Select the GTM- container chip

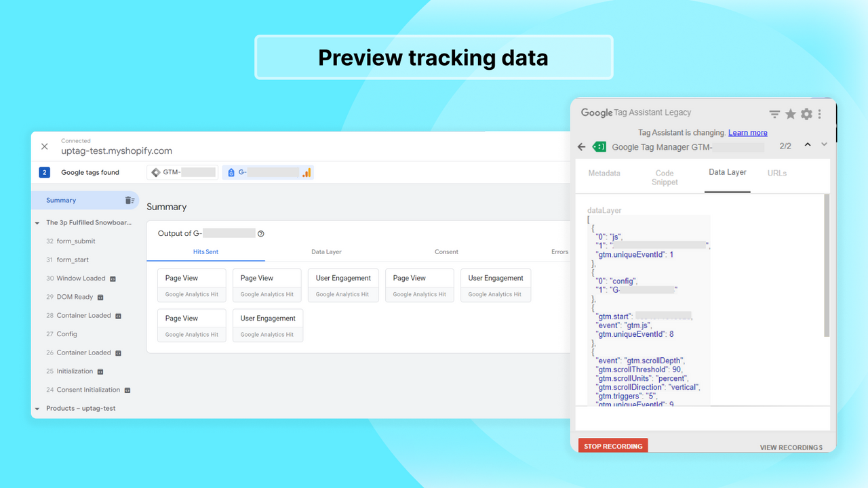pos(182,172)
